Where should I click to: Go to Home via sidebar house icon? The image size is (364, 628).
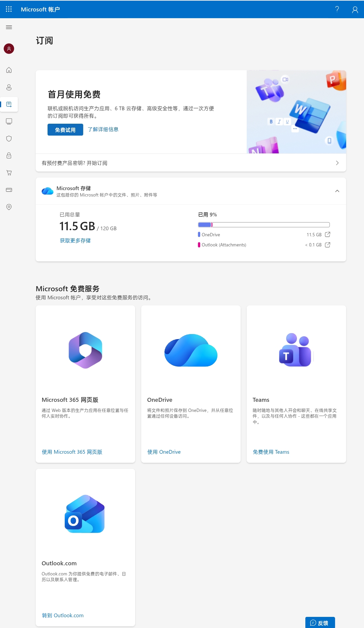[9, 70]
